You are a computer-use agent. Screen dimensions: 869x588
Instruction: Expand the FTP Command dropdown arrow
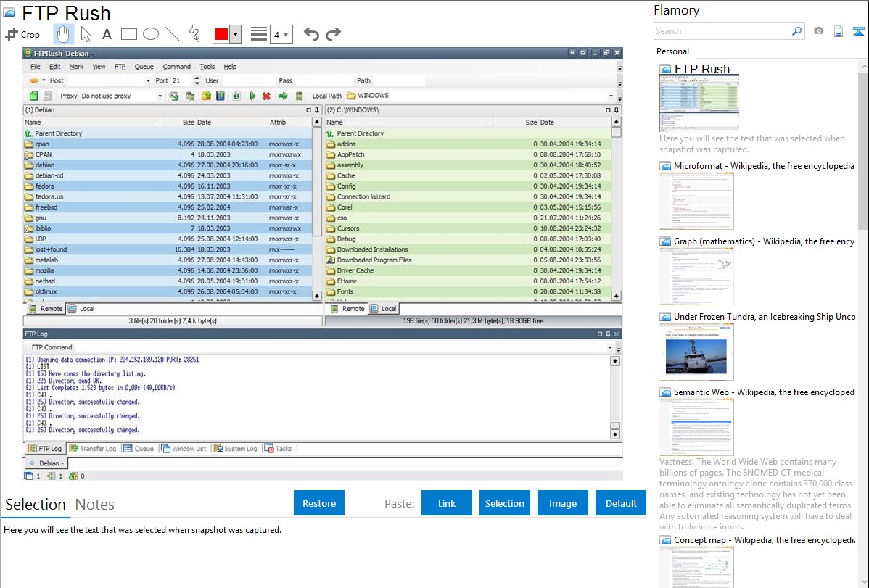point(609,347)
